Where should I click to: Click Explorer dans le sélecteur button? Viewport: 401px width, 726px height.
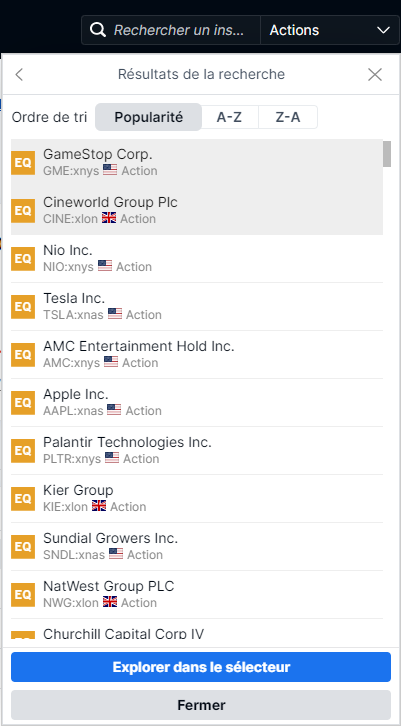coord(201,667)
